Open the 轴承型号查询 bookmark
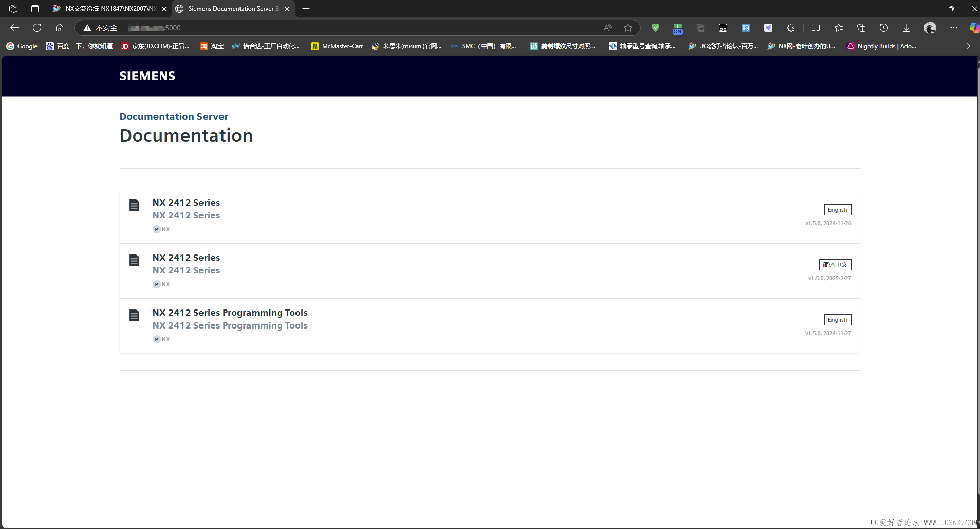The width and height of the screenshot is (980, 529). (x=642, y=46)
